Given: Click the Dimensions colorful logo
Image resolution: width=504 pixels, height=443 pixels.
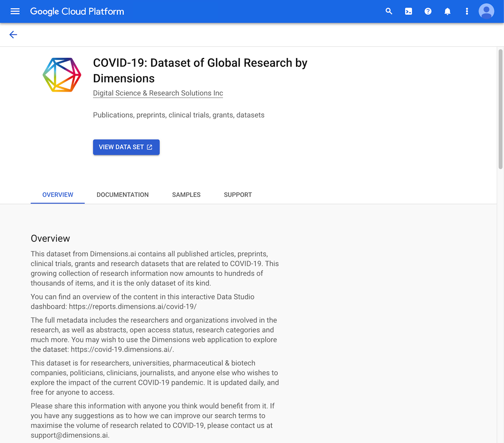Looking at the screenshot, I should pyautogui.click(x=62, y=75).
